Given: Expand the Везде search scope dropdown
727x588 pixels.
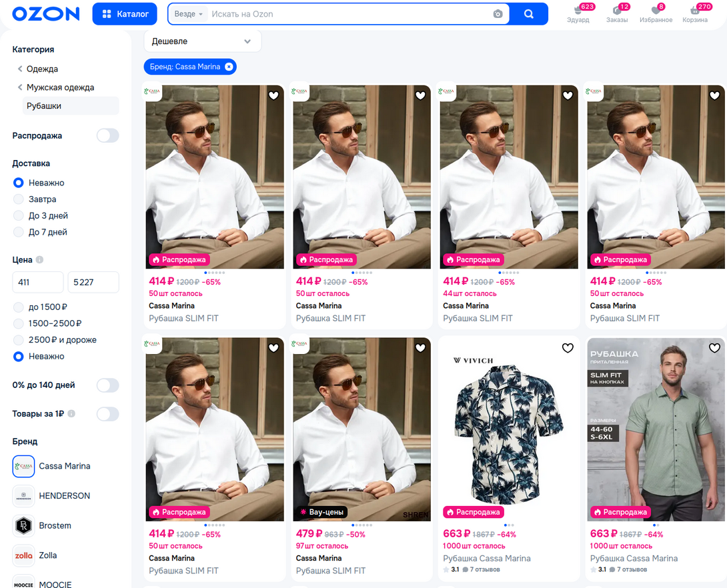Looking at the screenshot, I should click(x=188, y=14).
